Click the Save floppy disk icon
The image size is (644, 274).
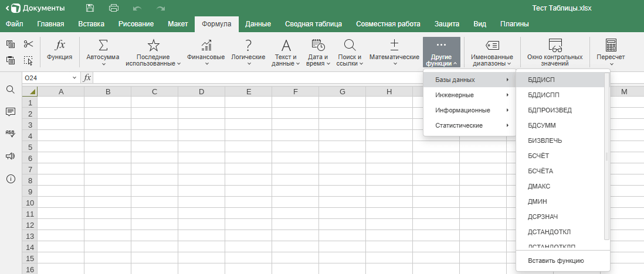[90, 8]
